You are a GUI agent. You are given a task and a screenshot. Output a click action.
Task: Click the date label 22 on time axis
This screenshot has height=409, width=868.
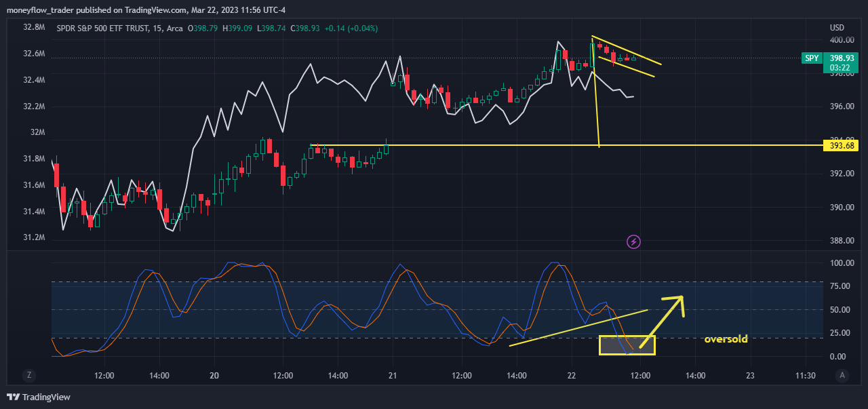point(572,375)
